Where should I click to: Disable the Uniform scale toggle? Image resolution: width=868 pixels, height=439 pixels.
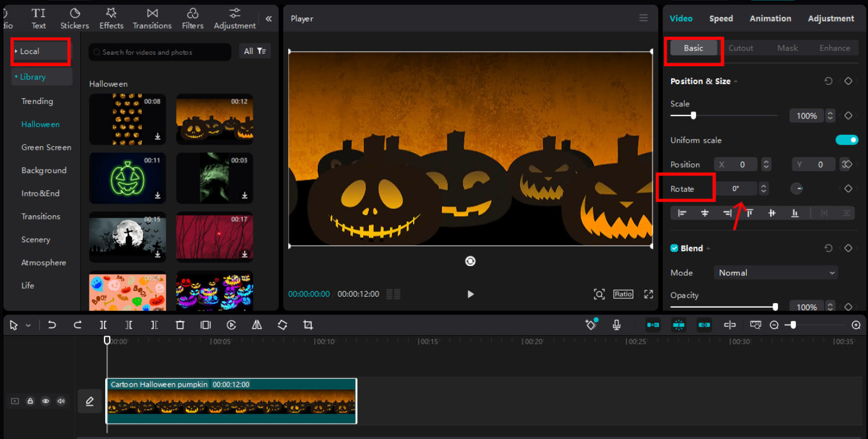tap(847, 139)
